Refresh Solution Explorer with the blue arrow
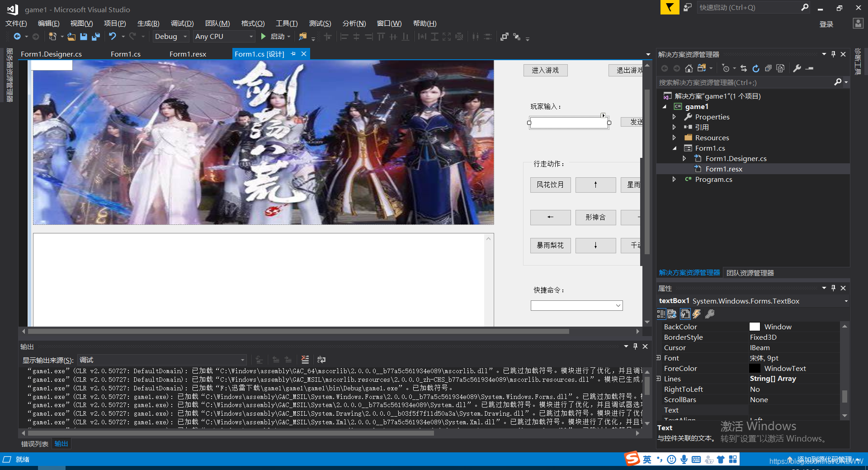This screenshot has width=868, height=470. (x=756, y=68)
